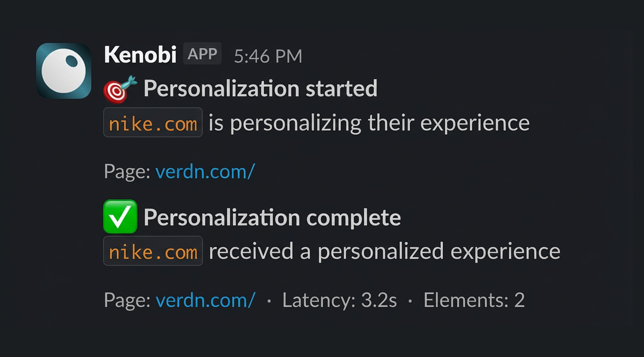Select the "Personalization started" heading

[x=260, y=88]
